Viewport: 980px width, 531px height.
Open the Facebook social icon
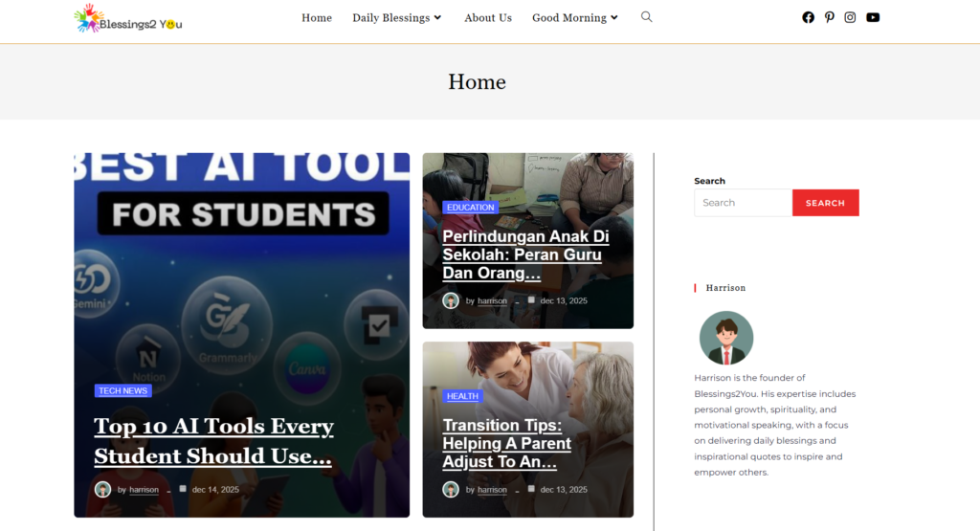(808, 17)
